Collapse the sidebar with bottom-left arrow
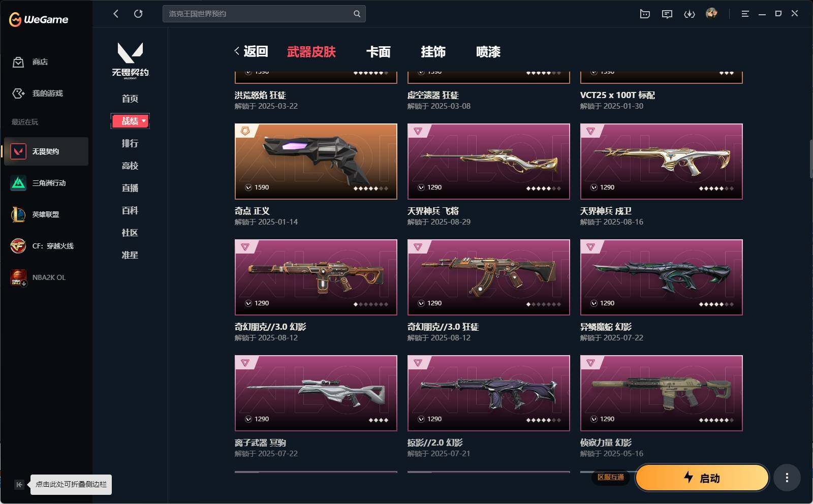Viewport: 813px width, 504px height. 19,484
